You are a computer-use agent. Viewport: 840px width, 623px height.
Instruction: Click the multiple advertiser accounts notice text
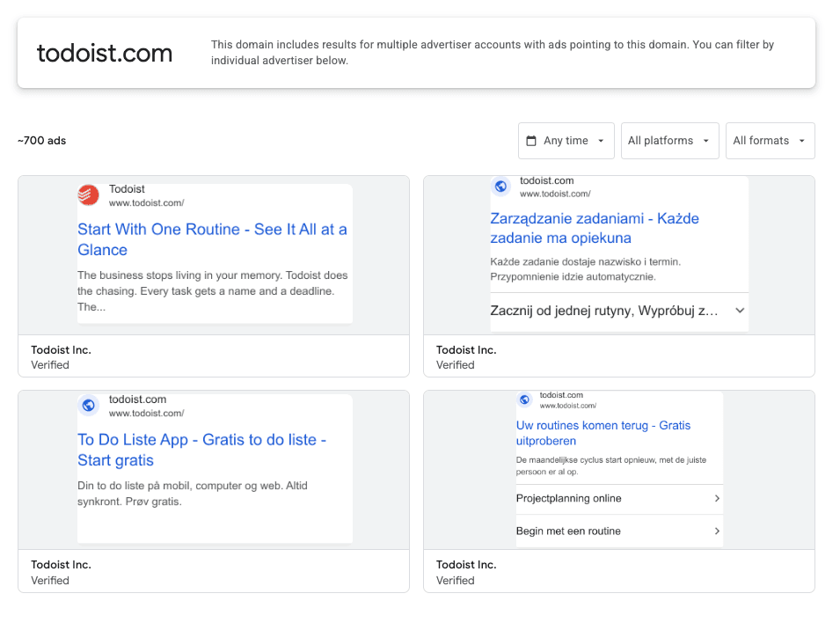[493, 53]
